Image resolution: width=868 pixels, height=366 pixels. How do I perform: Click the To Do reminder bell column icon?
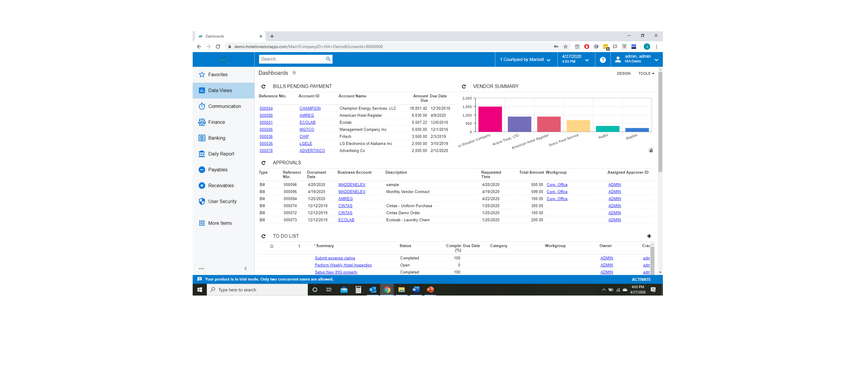pos(272,246)
